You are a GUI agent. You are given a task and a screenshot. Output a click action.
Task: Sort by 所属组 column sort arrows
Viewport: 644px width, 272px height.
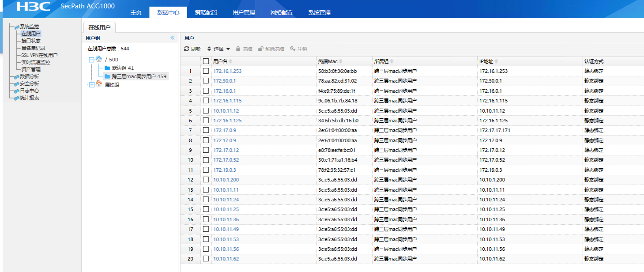click(392, 61)
